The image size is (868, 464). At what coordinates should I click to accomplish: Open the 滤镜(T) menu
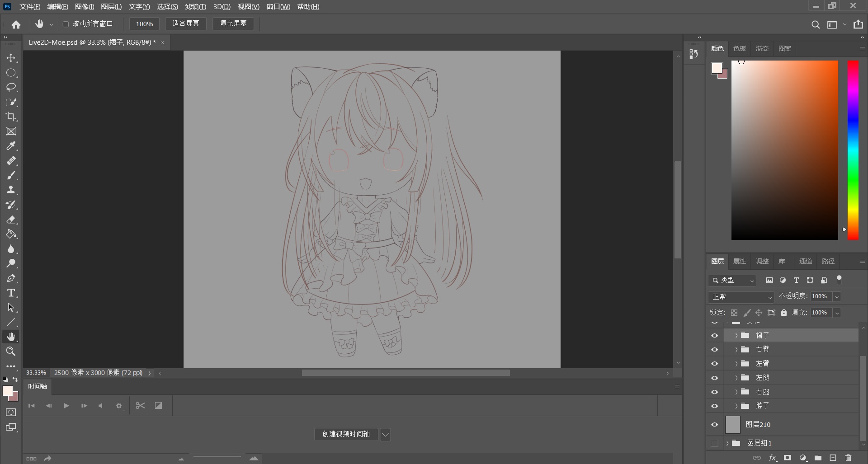[x=195, y=7]
